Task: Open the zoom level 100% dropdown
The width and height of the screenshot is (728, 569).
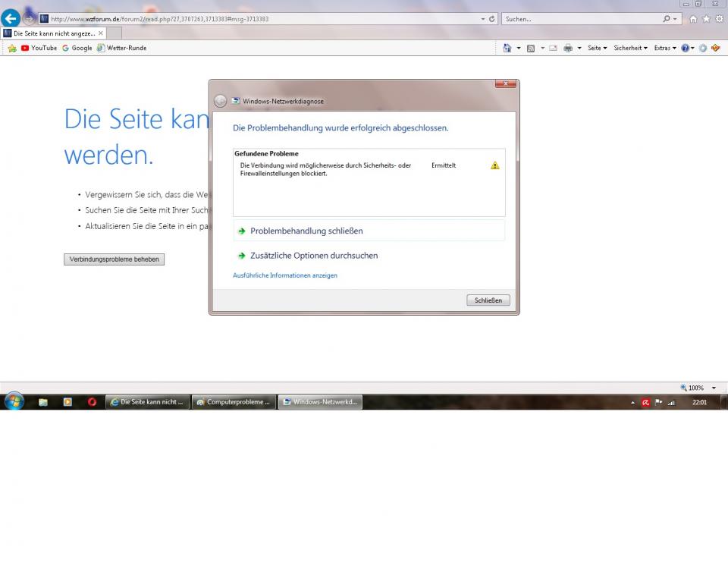Action: pyautogui.click(x=698, y=388)
